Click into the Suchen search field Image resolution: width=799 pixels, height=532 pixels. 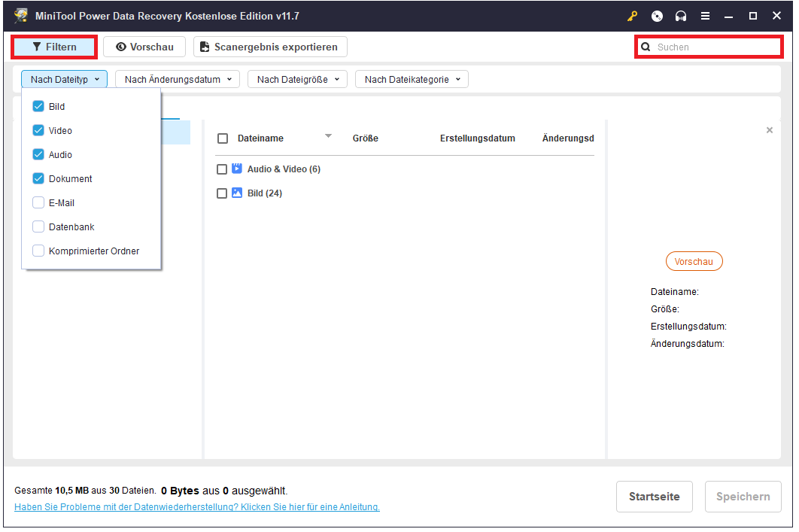[x=709, y=47]
